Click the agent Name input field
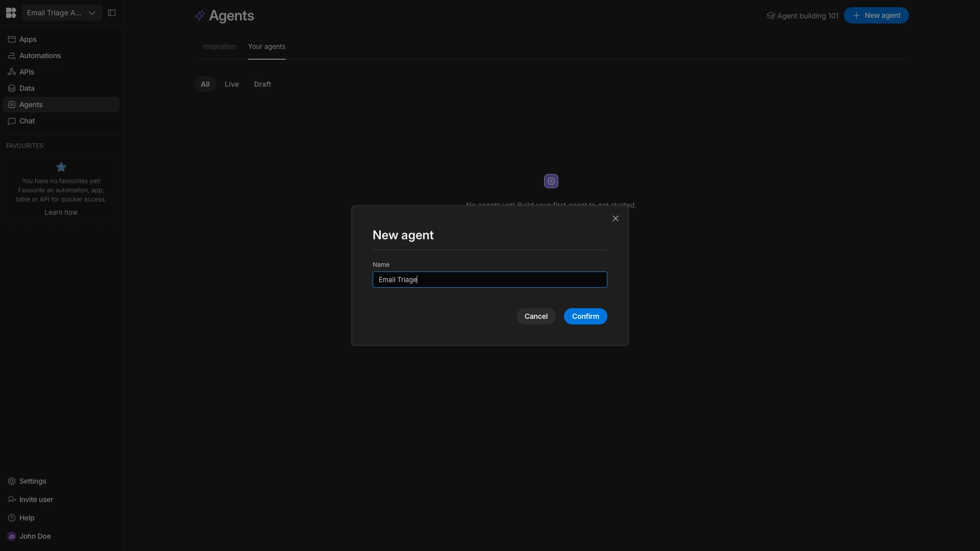This screenshot has height=551, width=980. [x=489, y=280]
